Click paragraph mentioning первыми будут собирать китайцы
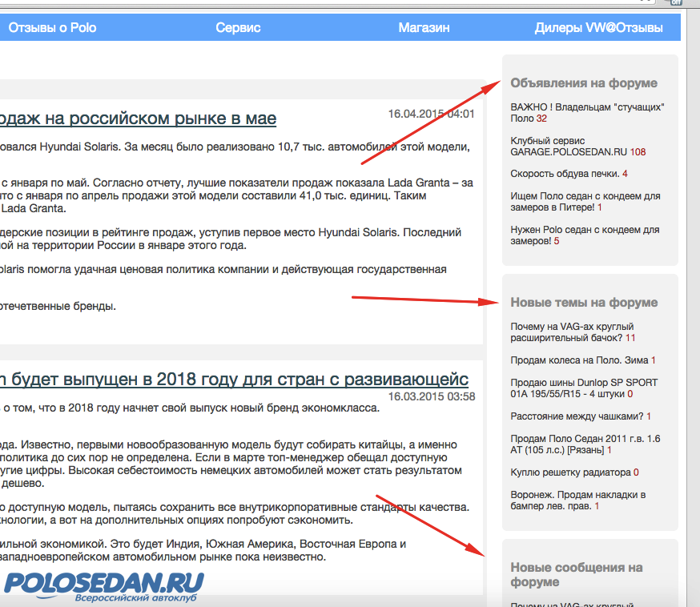Viewport: 700px width, 607px height. click(231, 464)
